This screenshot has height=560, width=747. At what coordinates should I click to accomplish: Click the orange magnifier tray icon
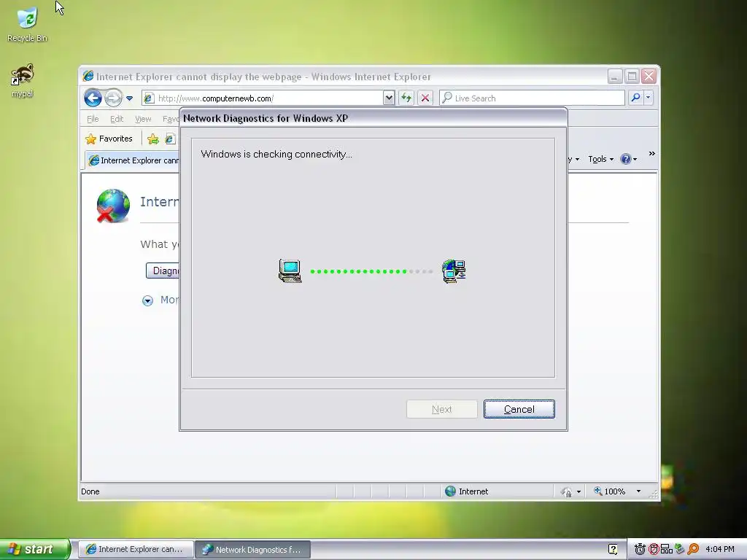click(693, 549)
